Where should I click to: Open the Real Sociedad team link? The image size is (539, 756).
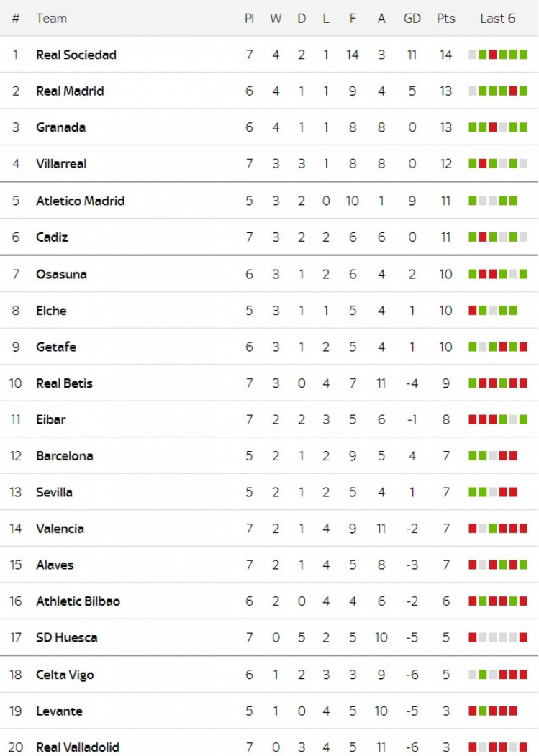(76, 55)
